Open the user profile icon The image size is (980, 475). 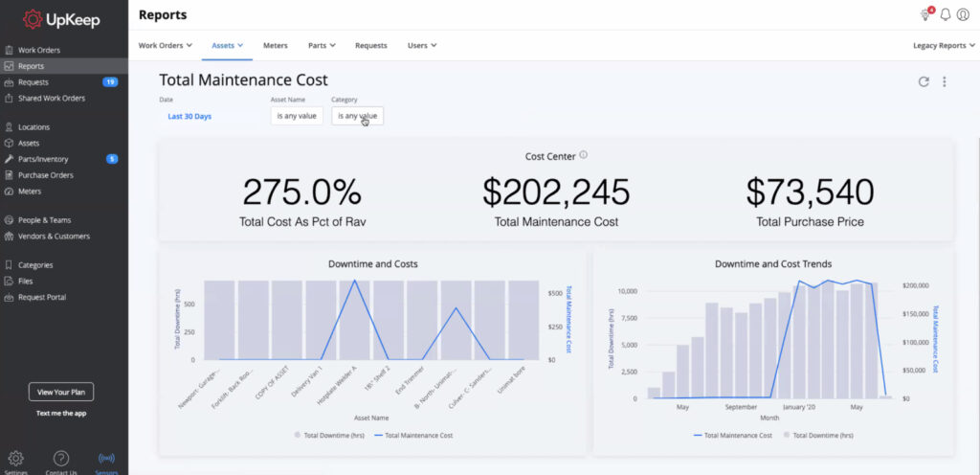963,15
